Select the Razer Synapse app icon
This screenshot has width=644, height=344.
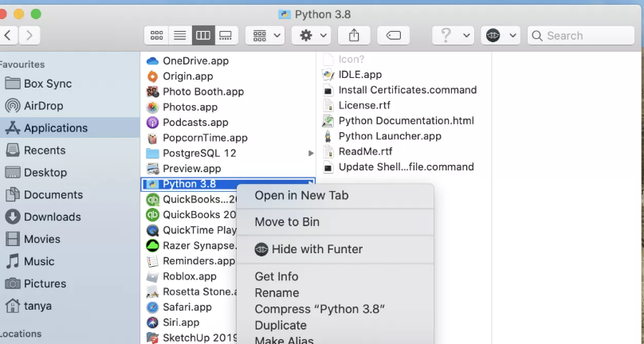(x=152, y=245)
